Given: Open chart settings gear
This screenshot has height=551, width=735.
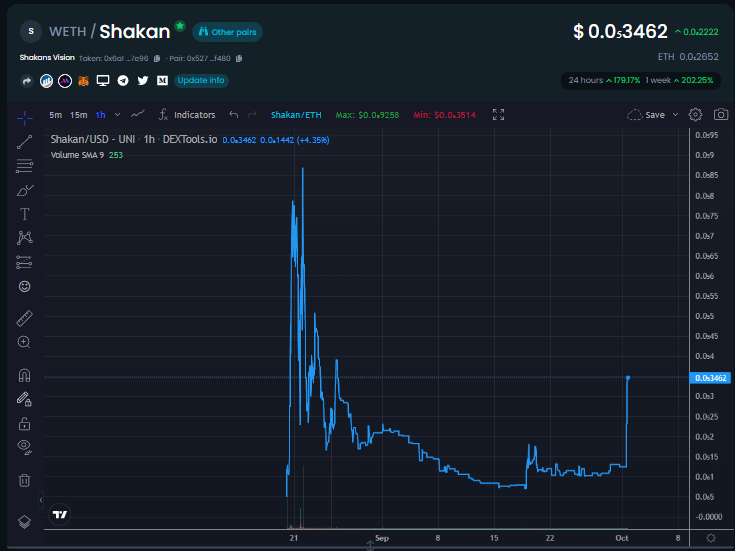Looking at the screenshot, I should [x=695, y=114].
